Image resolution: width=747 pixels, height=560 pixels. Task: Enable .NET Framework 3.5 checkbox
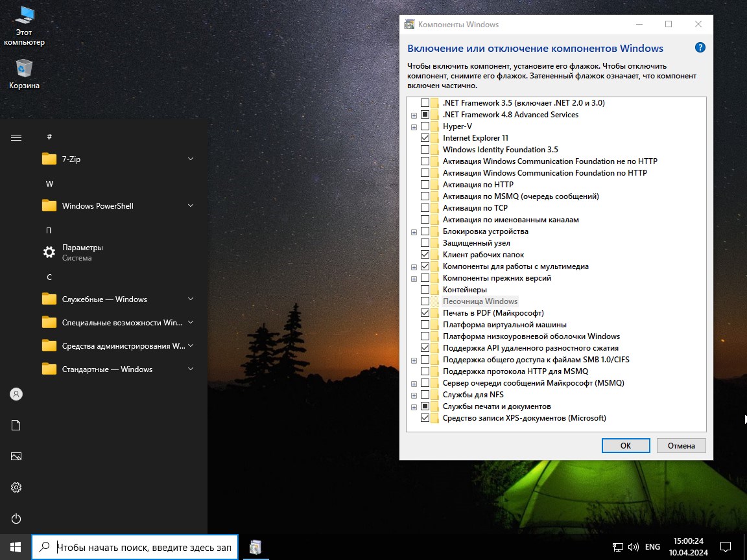(x=425, y=103)
